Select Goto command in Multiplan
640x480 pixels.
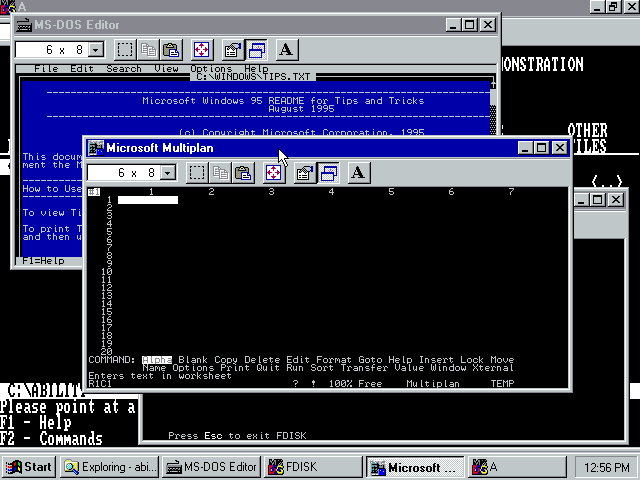point(370,360)
